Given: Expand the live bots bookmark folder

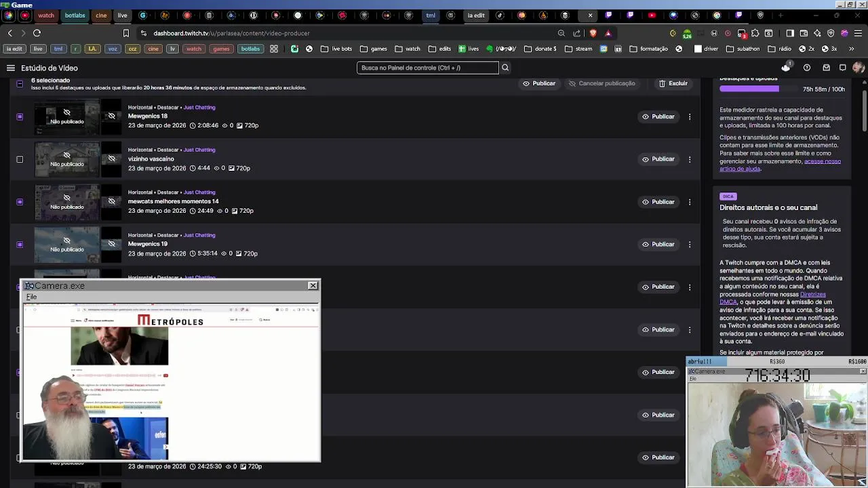Looking at the screenshot, I should (336, 49).
